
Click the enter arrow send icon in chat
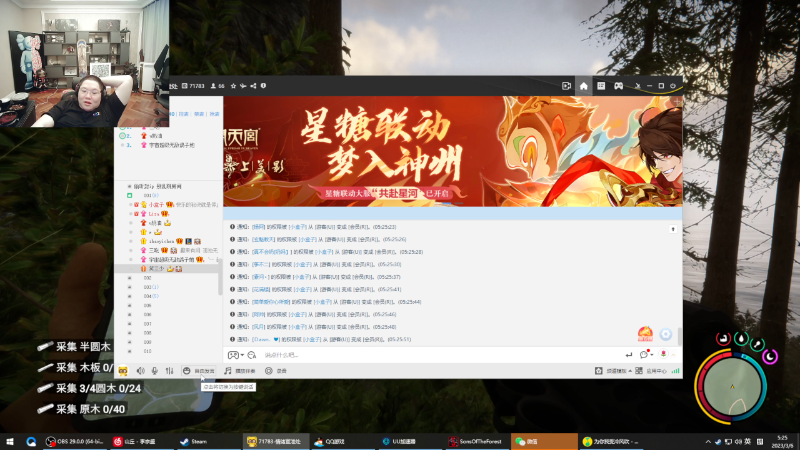pyautogui.click(x=629, y=355)
